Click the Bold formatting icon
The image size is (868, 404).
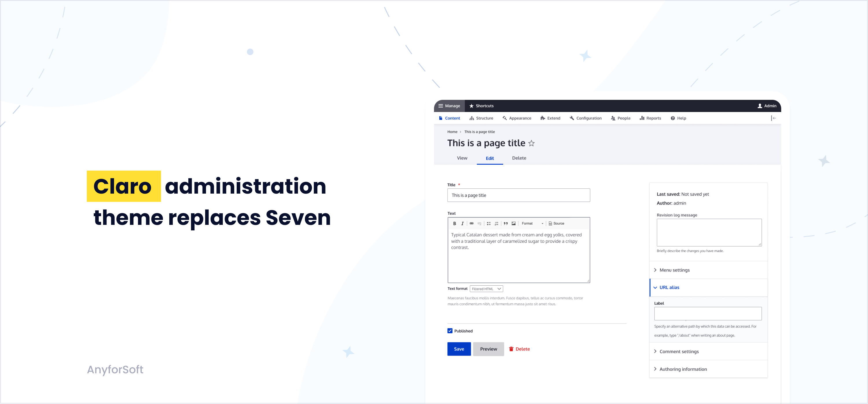click(x=453, y=223)
